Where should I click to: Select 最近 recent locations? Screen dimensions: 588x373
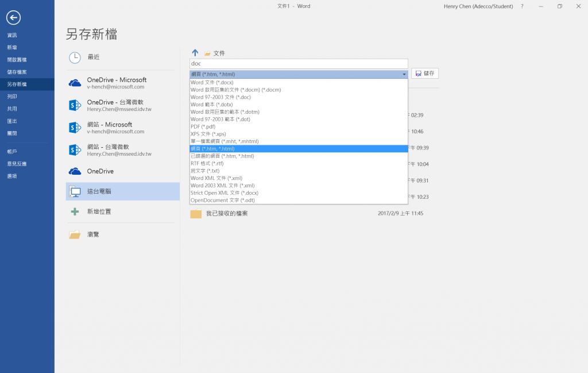tap(123, 57)
